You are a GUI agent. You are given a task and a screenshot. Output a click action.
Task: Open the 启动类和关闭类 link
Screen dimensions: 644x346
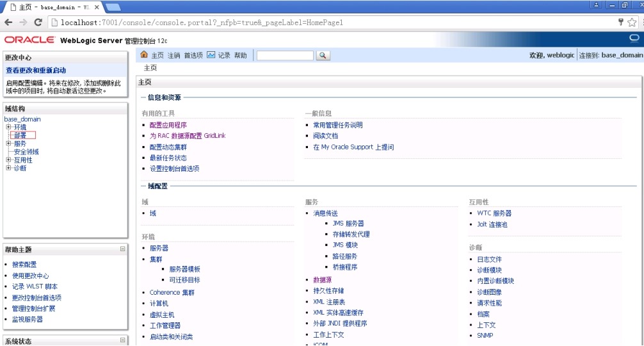point(172,336)
